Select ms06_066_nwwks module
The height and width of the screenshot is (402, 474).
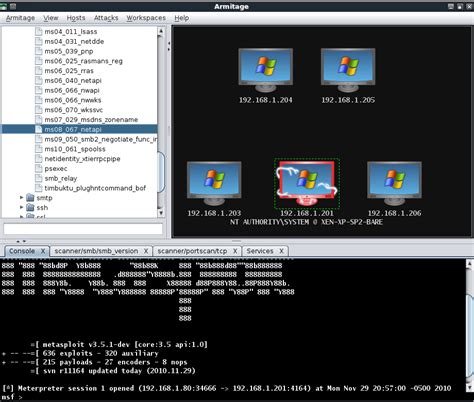73,100
